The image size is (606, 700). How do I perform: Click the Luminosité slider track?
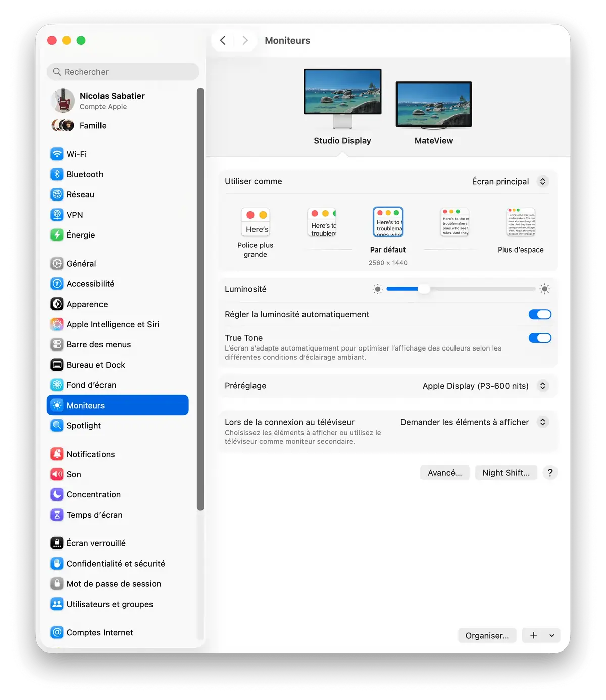point(461,289)
